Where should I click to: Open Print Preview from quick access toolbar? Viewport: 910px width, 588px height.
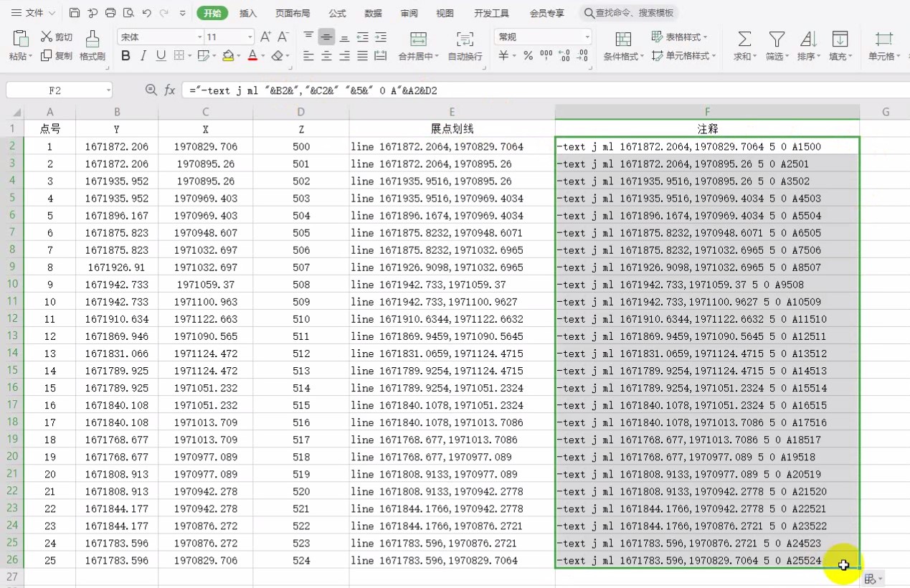(x=128, y=13)
